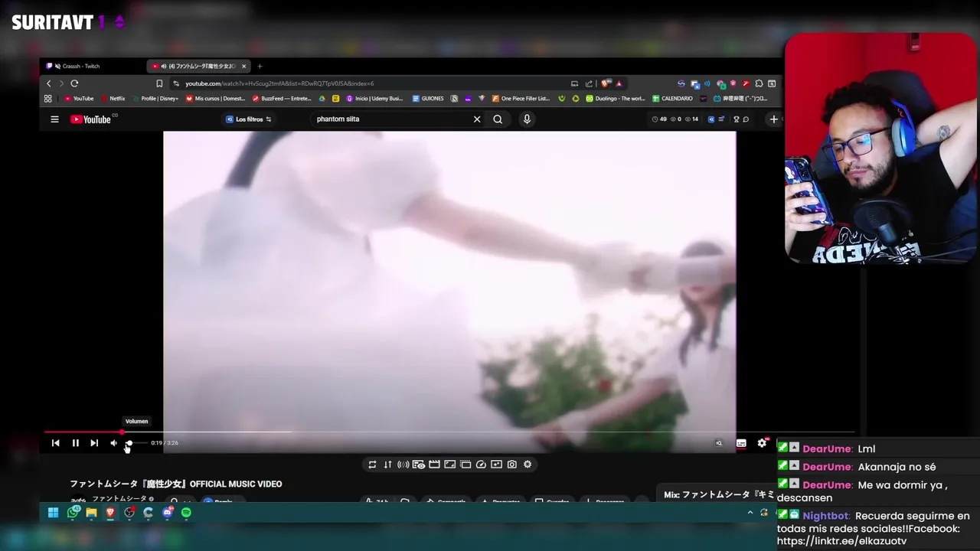This screenshot has height=551, width=980.
Task: Skip to the previous video
Action: pos(55,443)
